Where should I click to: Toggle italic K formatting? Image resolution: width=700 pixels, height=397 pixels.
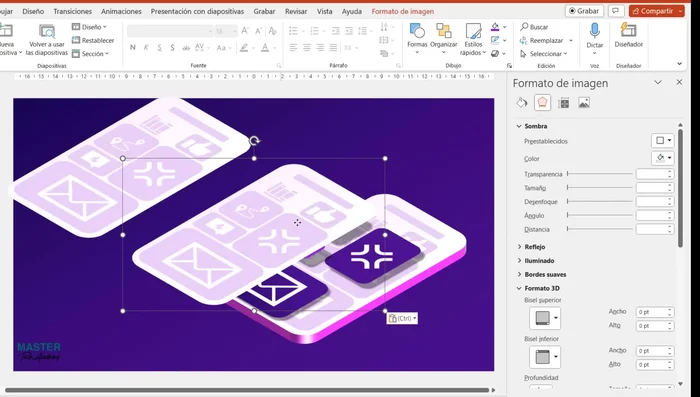pyautogui.click(x=146, y=47)
